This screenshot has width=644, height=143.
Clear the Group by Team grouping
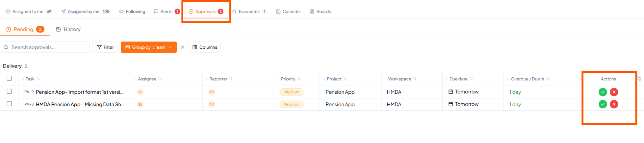[182, 47]
